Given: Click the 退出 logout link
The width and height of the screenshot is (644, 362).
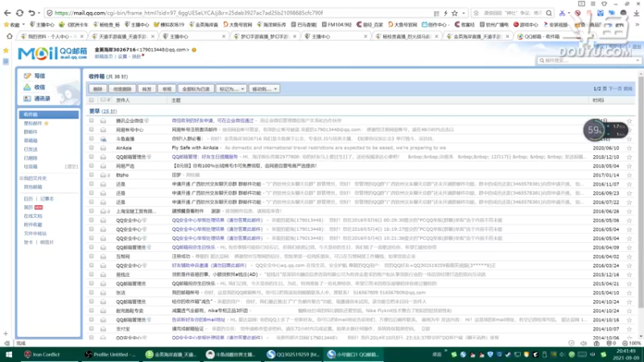Looking at the screenshot, I should (x=637, y=47).
